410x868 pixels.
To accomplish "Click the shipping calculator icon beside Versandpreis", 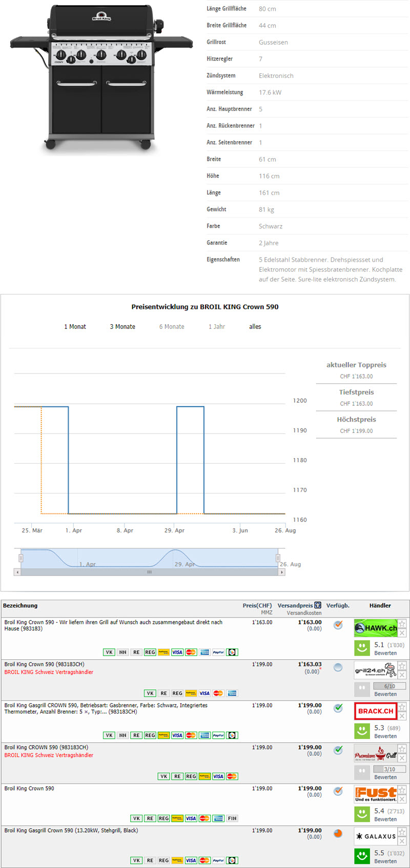I will pos(318,605).
